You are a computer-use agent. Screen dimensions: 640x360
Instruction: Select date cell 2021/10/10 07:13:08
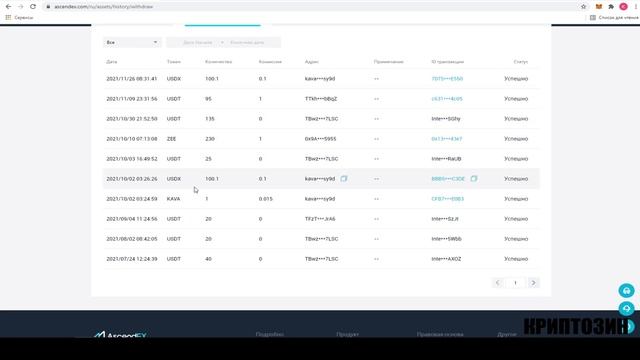(131, 139)
